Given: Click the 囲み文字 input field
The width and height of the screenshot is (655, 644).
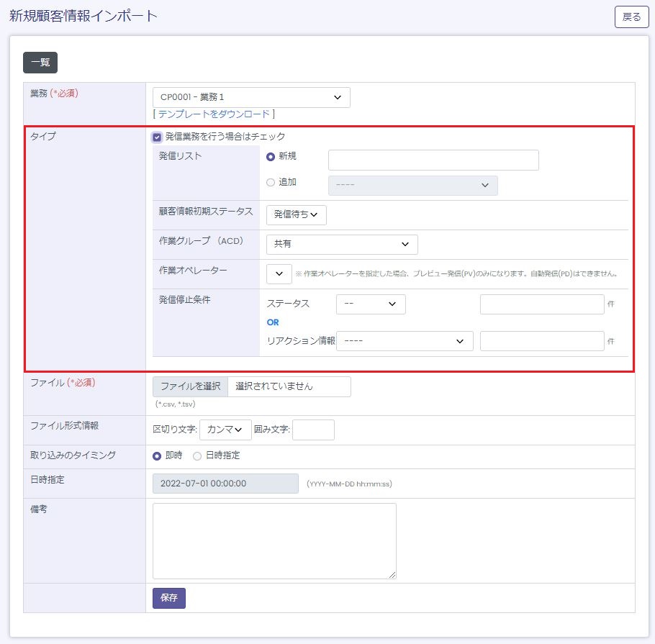Looking at the screenshot, I should point(313,430).
